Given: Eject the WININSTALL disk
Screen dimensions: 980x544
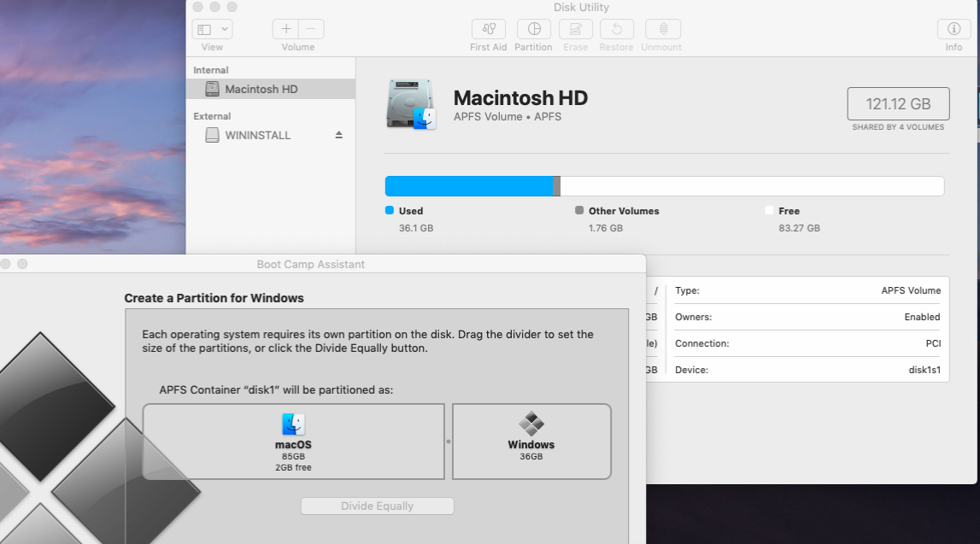Looking at the screenshot, I should (338, 135).
